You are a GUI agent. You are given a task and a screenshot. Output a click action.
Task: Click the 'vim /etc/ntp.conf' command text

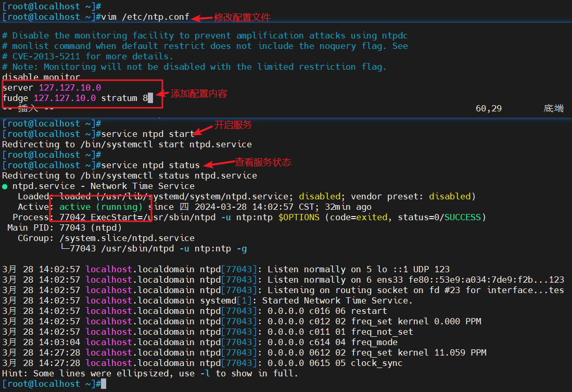146,17
